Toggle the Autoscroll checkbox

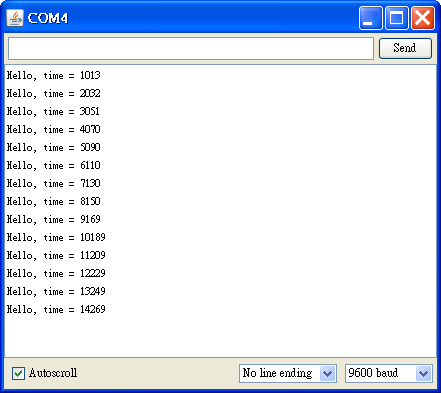pyautogui.click(x=18, y=373)
